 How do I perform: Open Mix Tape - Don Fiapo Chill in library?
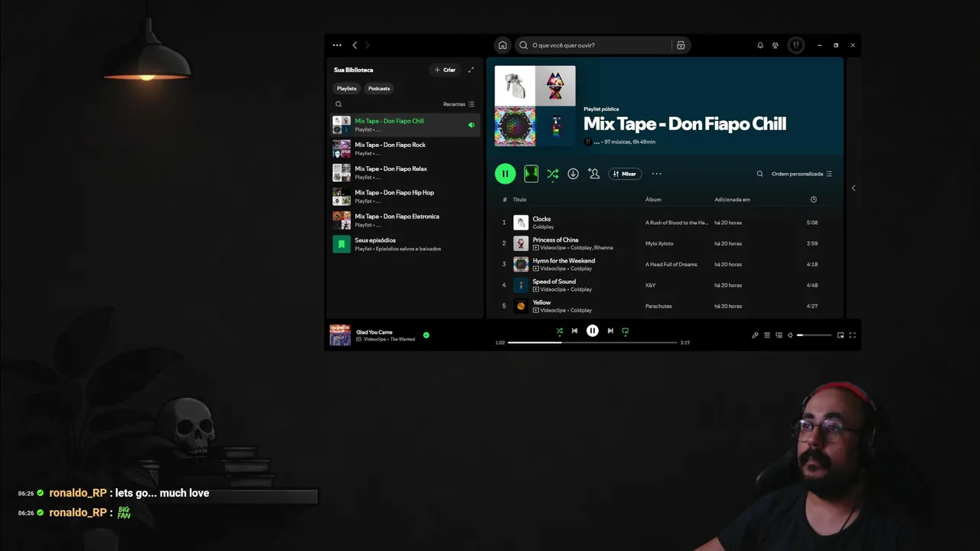[405, 125]
